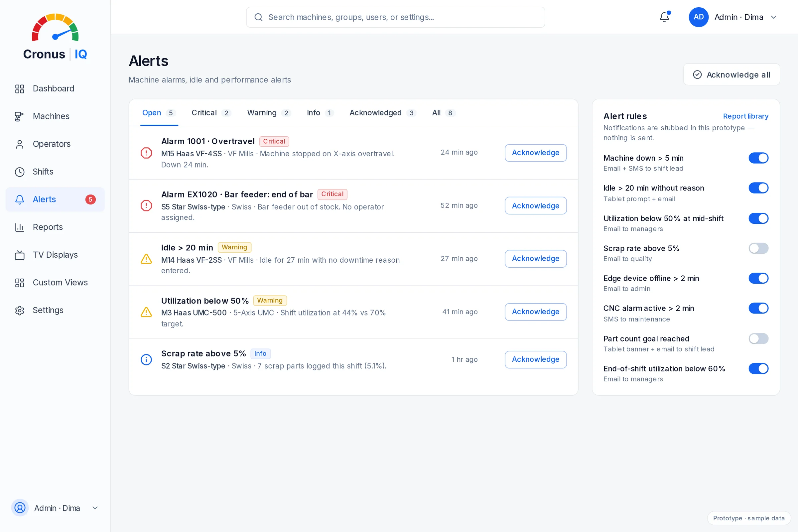Disable CNC alarm active > 2 min rule

pos(758,308)
